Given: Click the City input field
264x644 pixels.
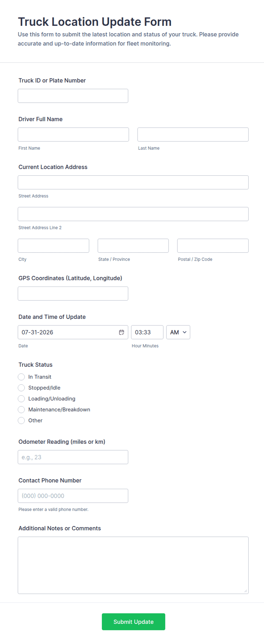Looking at the screenshot, I should pos(53,246).
